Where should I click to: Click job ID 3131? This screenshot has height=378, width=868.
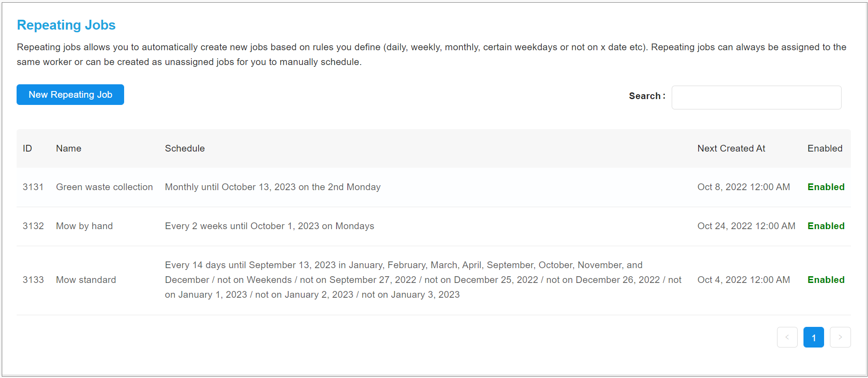[33, 187]
